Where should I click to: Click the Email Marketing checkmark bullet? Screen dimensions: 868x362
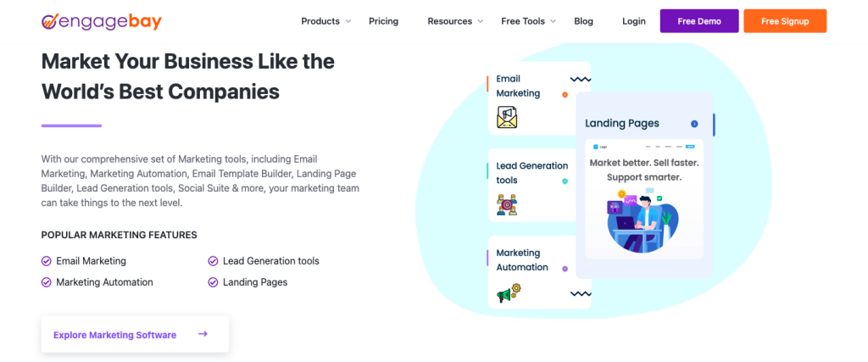pos(46,261)
